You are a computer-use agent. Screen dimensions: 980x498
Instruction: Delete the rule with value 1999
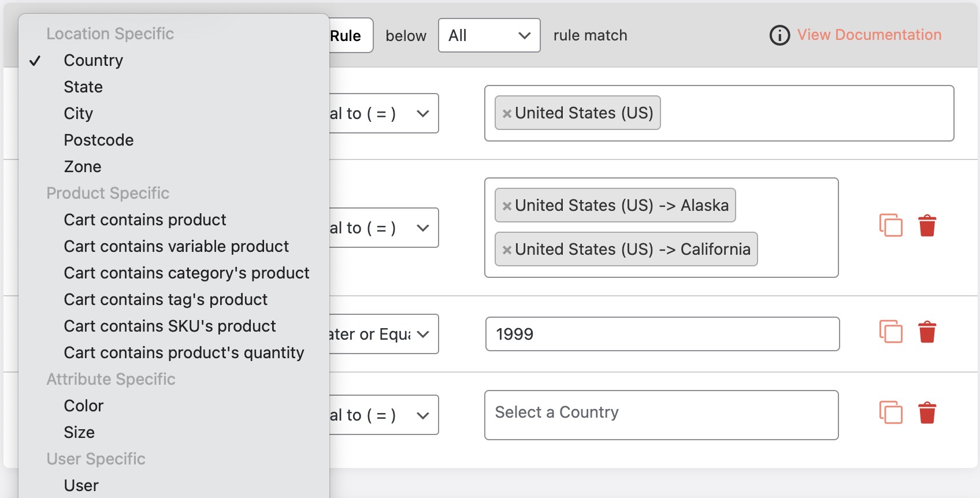point(927,332)
